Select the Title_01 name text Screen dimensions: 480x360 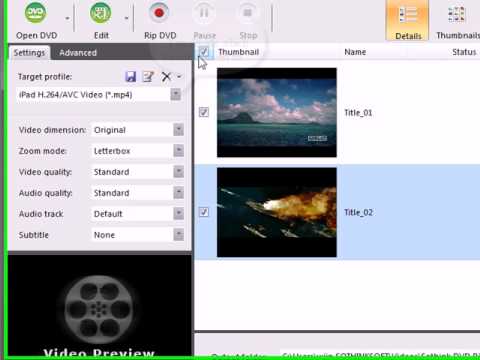click(358, 113)
